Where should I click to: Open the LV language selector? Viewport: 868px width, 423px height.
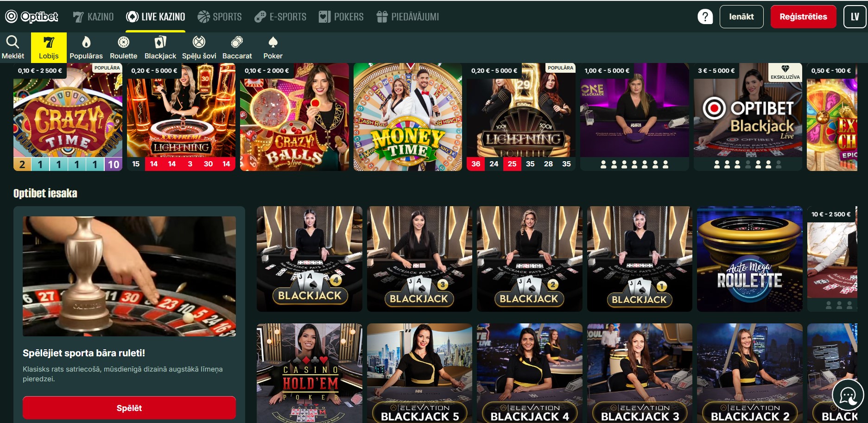tap(855, 17)
